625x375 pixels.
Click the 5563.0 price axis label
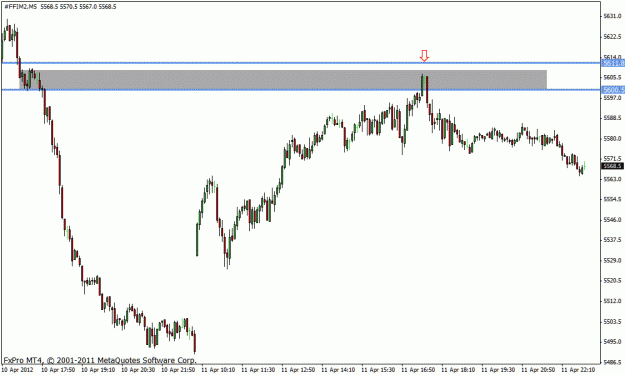click(613, 179)
